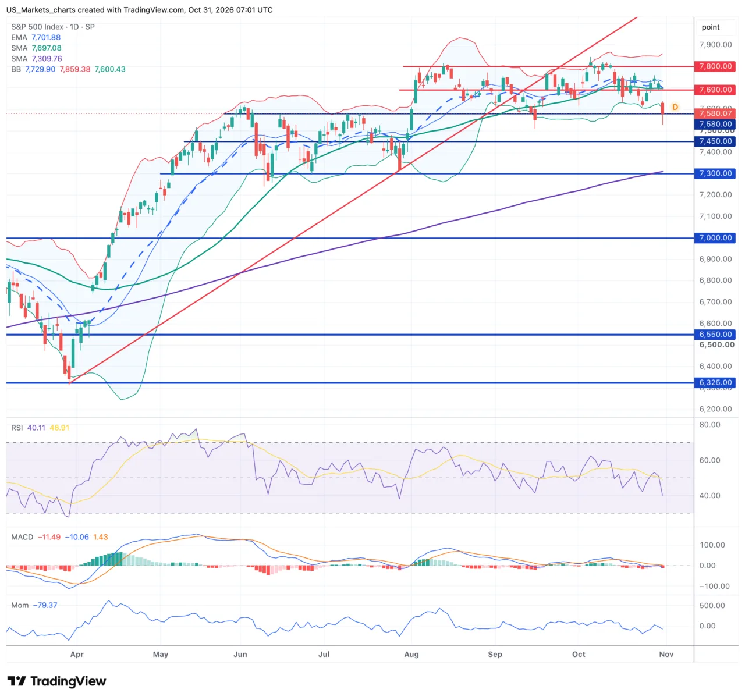Select the blue 7,450.00 level label
This screenshot has height=700, width=745.
(715, 141)
